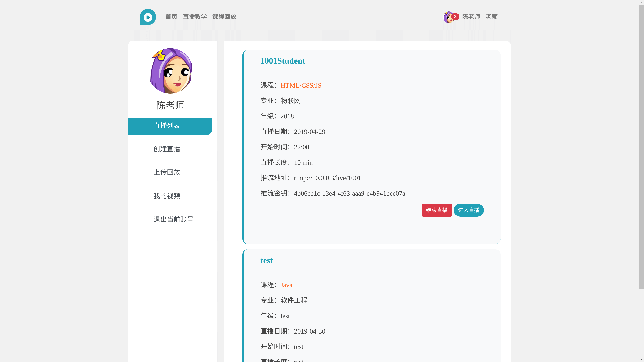The width and height of the screenshot is (644, 362).
Task: Open the 首页 navigation link
Action: click(171, 17)
